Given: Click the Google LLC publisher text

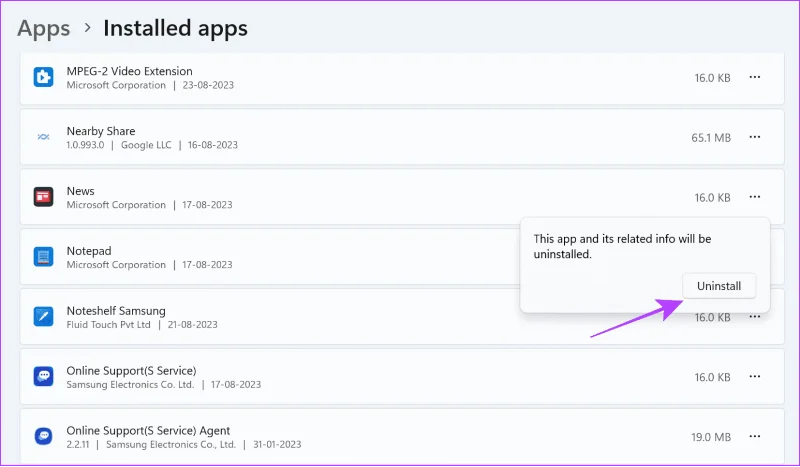Looking at the screenshot, I should (x=146, y=145).
